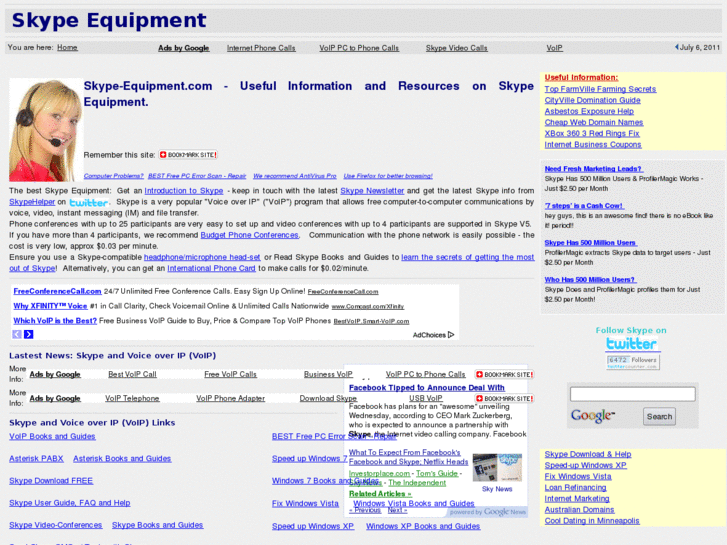Open VoIP Books and Guides link
This screenshot has width=727, height=545.
tap(52, 436)
